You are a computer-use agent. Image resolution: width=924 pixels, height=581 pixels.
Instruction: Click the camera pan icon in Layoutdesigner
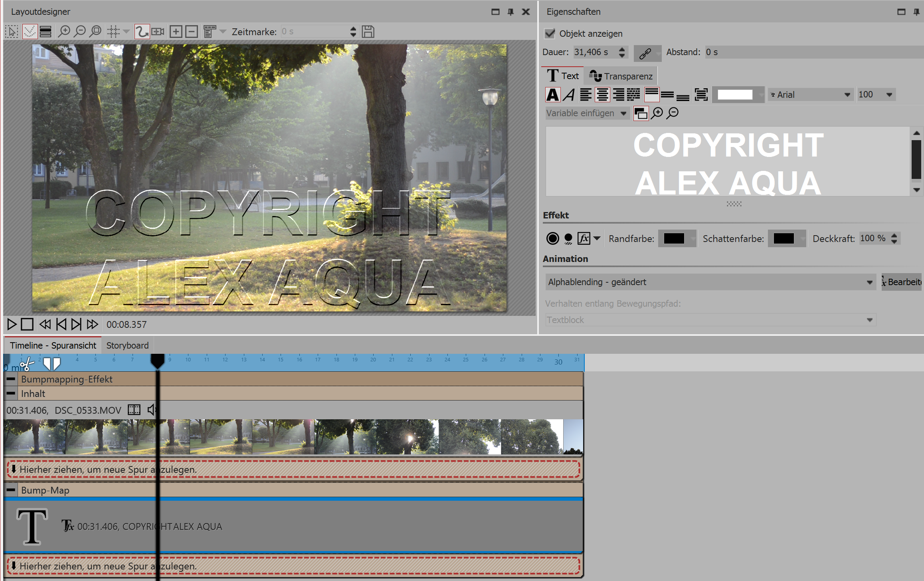158,32
